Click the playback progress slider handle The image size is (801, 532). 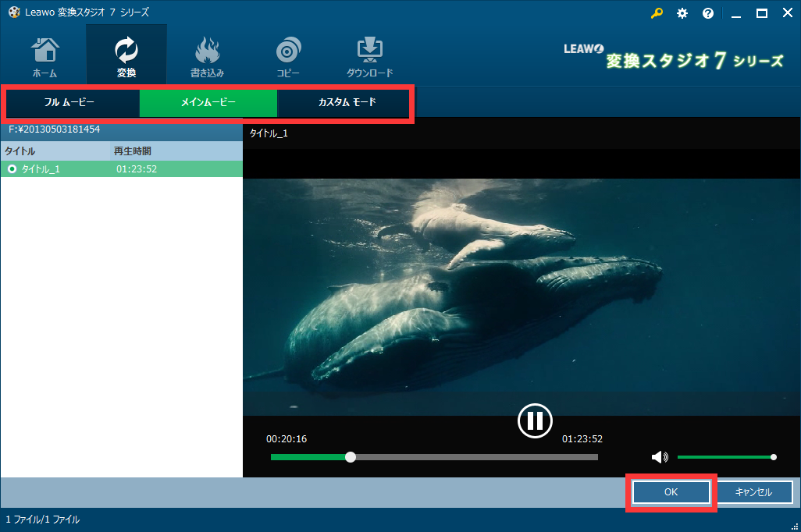coord(351,457)
